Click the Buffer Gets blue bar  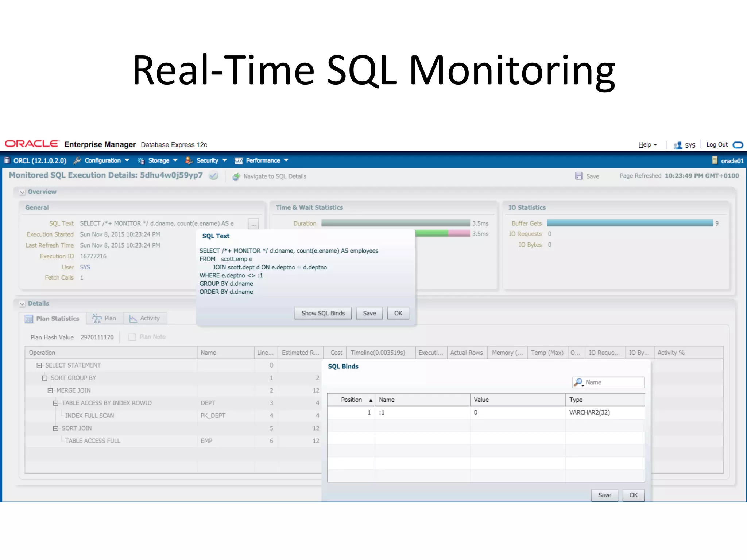pos(630,223)
